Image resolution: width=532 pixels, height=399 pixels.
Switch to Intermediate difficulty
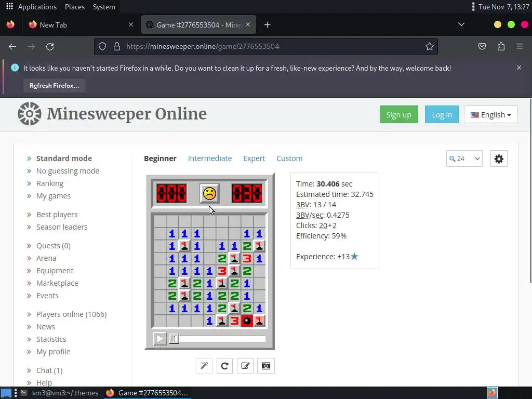[x=210, y=158]
